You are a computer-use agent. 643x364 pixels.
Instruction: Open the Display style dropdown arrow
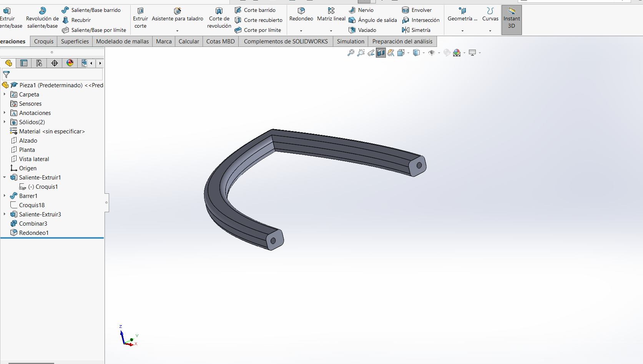click(424, 53)
